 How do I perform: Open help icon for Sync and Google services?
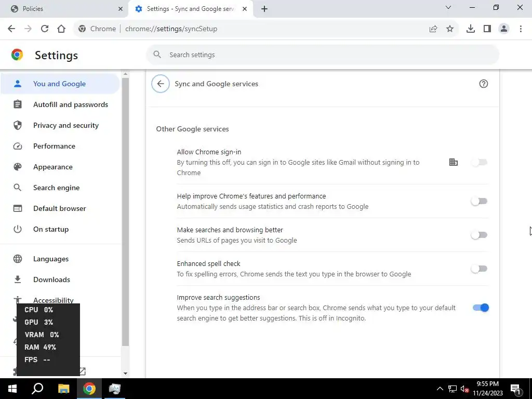pos(484,84)
